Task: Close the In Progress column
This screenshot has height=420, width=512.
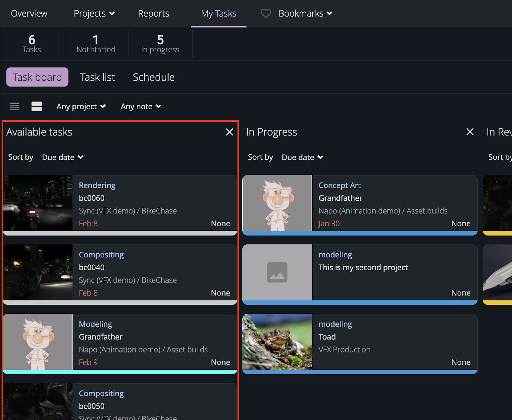Action: (470, 132)
